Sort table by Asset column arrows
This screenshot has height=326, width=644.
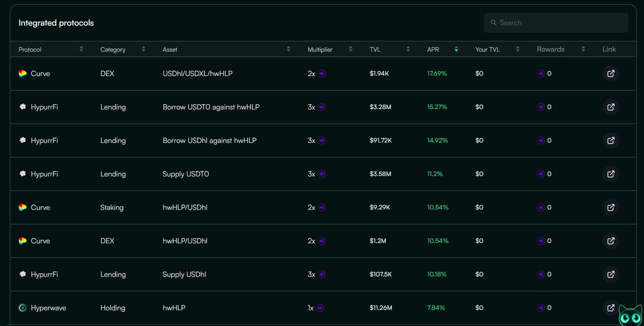pos(289,49)
